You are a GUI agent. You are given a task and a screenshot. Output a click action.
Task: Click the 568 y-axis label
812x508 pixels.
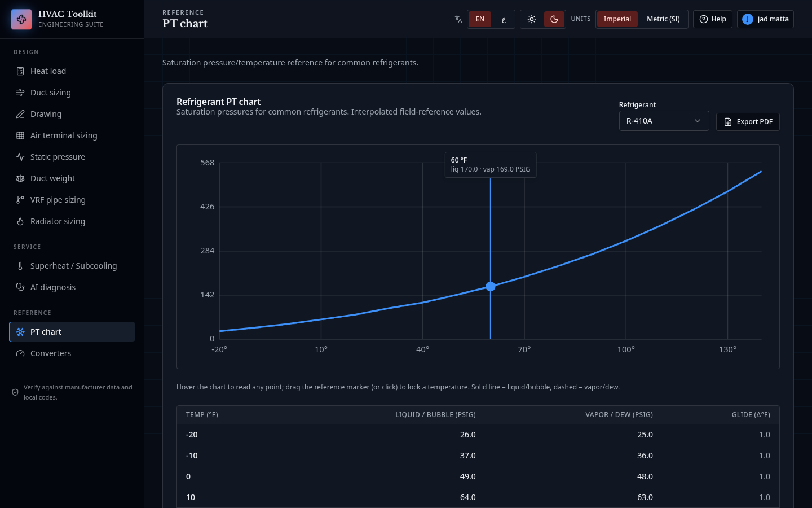[x=208, y=163]
